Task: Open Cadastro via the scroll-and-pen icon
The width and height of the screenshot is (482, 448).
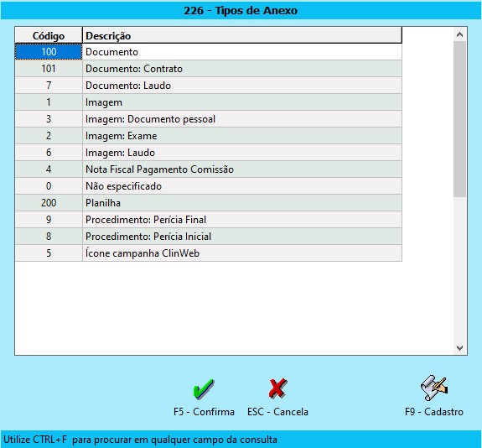Action: coord(433,388)
